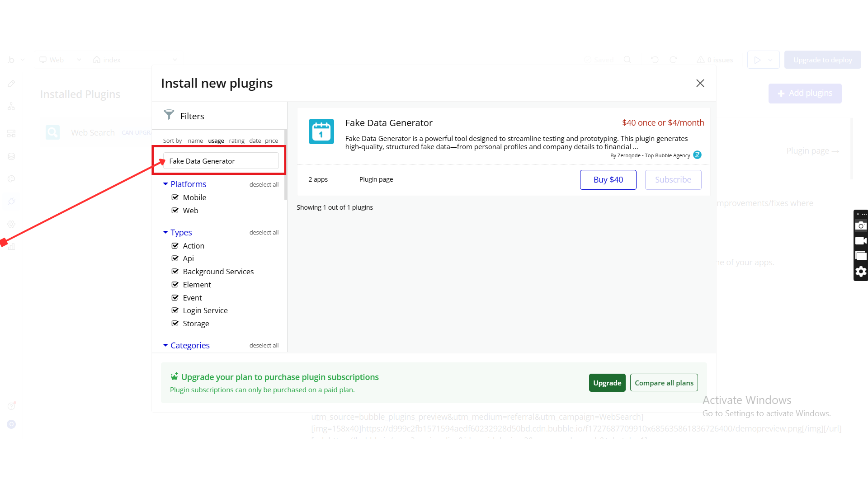
Task: Sort plugins by rating
Action: pos(236,141)
